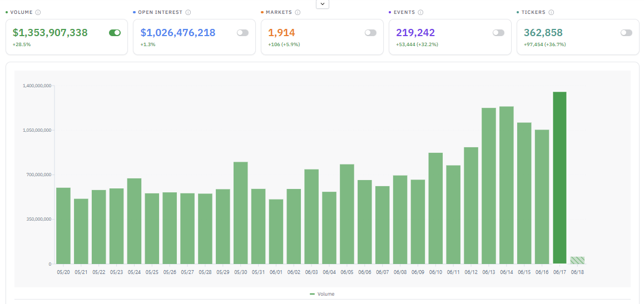Viewport: 644px width, 304px height.
Task: Click the 06/05 volume bar
Action: point(347,214)
